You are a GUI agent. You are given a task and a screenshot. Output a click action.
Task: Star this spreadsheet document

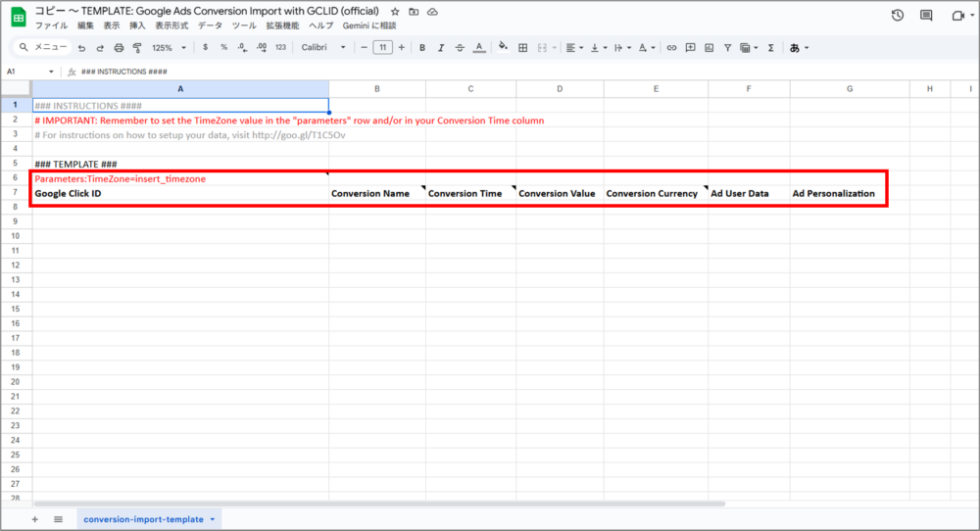(395, 11)
